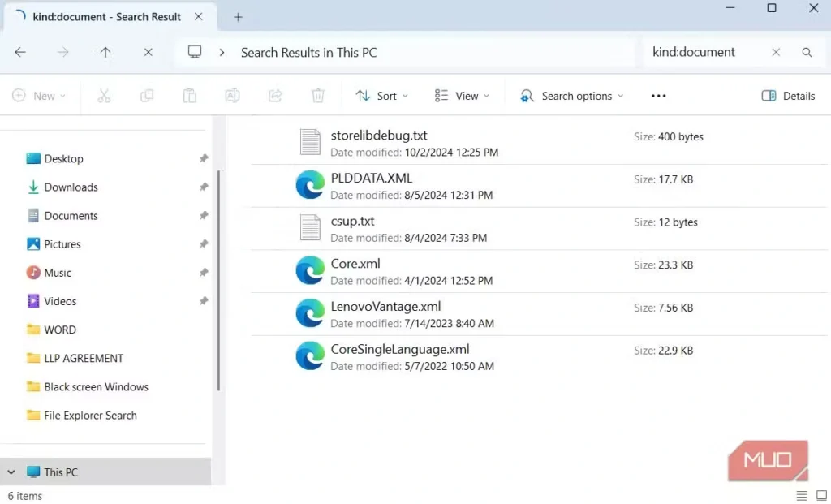Switch to large thumbnails view in status bar
Screen dimensions: 831x504
[x=821, y=496]
